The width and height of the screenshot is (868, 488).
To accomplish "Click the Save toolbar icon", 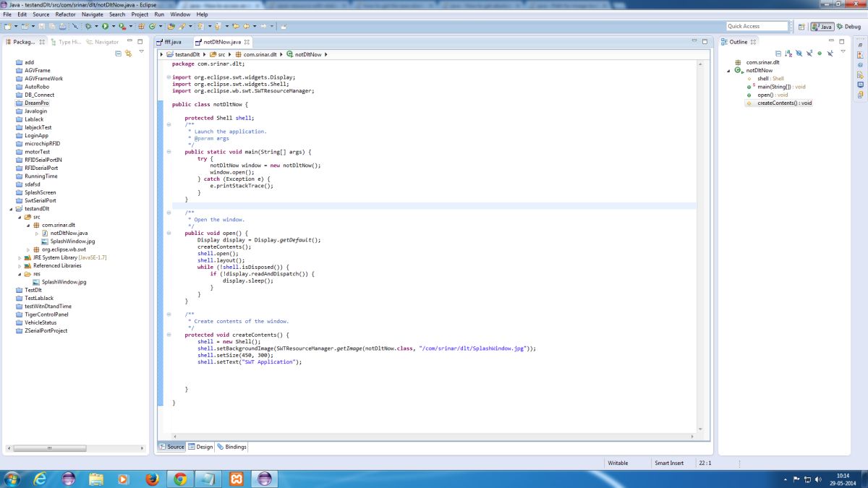I will [42, 26].
